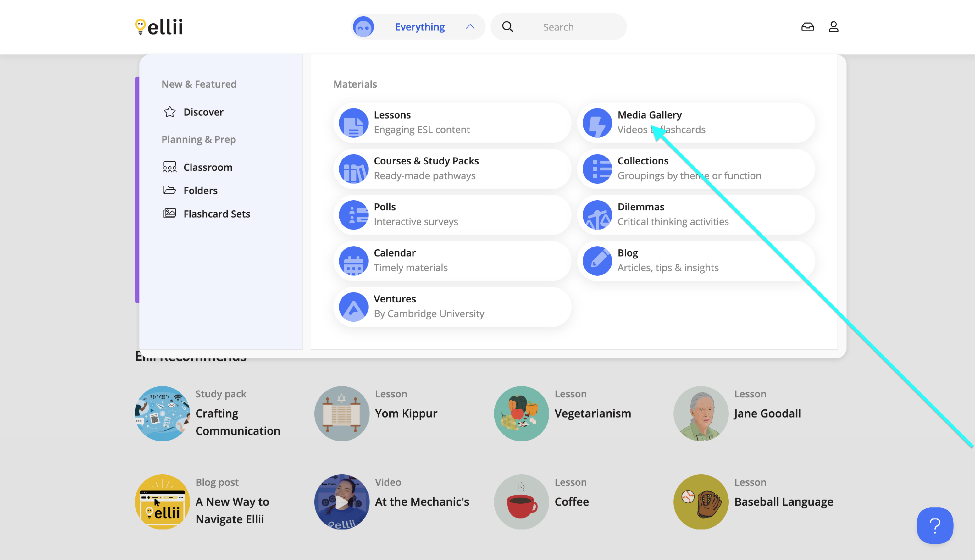The width and height of the screenshot is (975, 560).
Task: Open the inbox tray icon
Action: tap(807, 27)
